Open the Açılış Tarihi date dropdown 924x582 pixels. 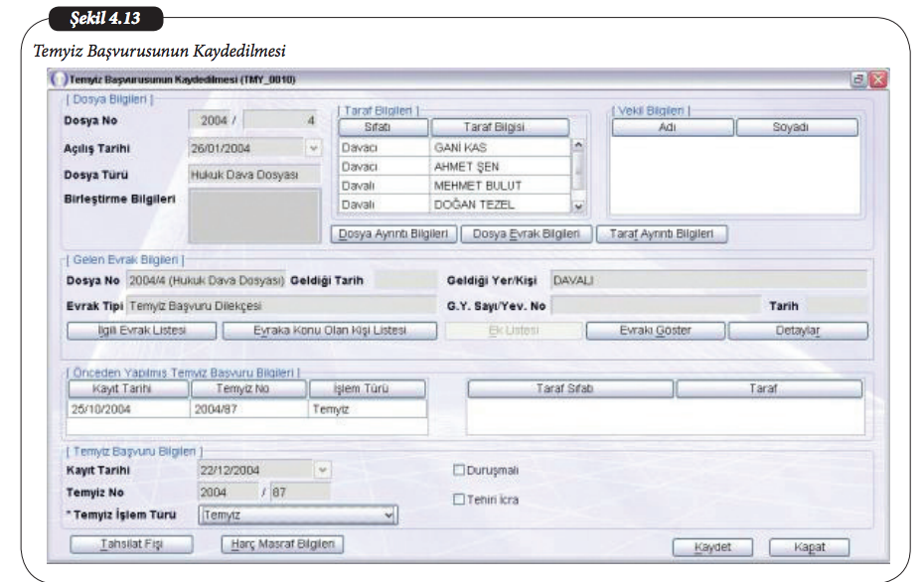(x=314, y=148)
